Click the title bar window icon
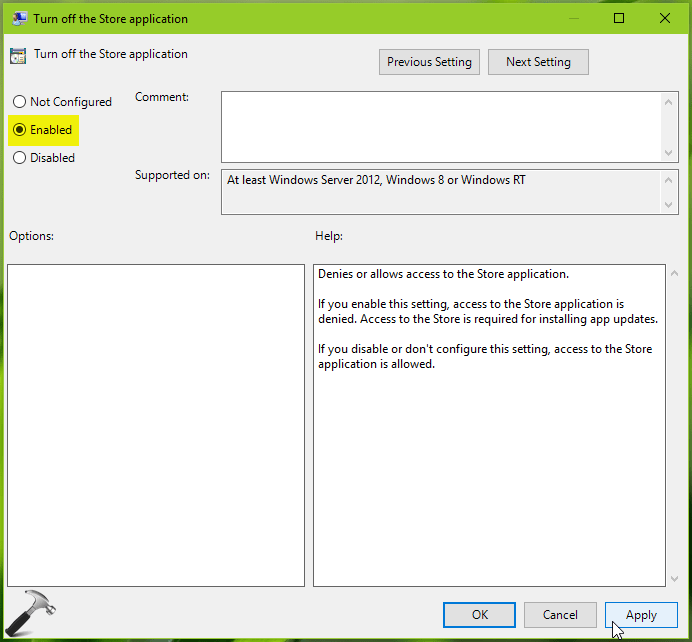The height and width of the screenshot is (642, 692). pyautogui.click(x=20, y=19)
